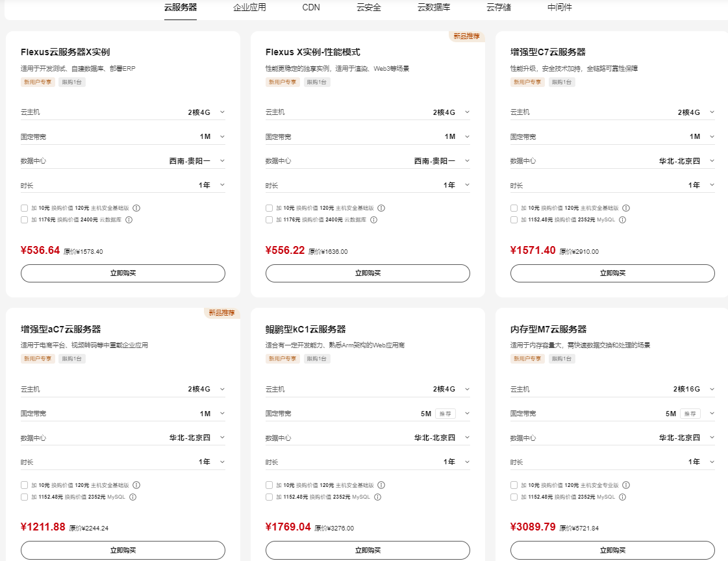
Task: Open 云主机 2核16G dropdown in 内存型M7 card
Action: coord(612,389)
